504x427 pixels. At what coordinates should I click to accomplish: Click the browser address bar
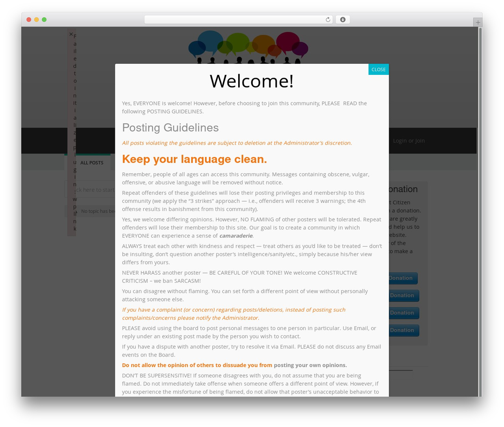point(238,20)
